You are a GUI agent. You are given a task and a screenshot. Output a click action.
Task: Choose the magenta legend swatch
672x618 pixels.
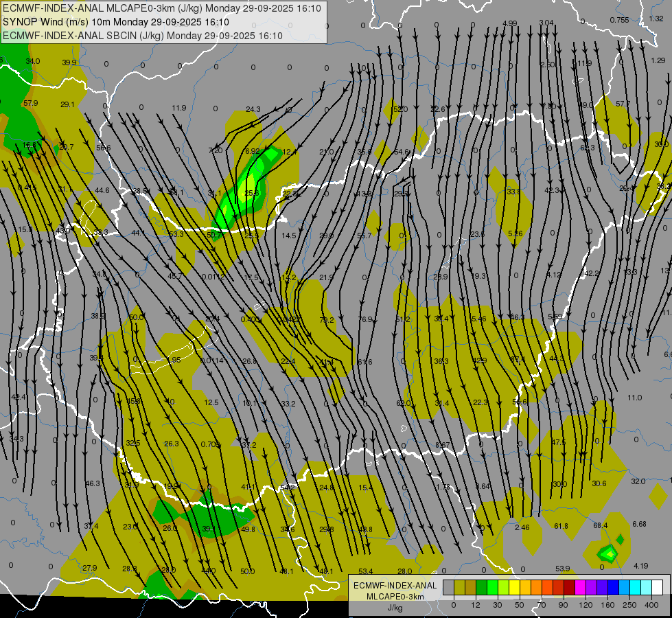pyautogui.click(x=581, y=587)
